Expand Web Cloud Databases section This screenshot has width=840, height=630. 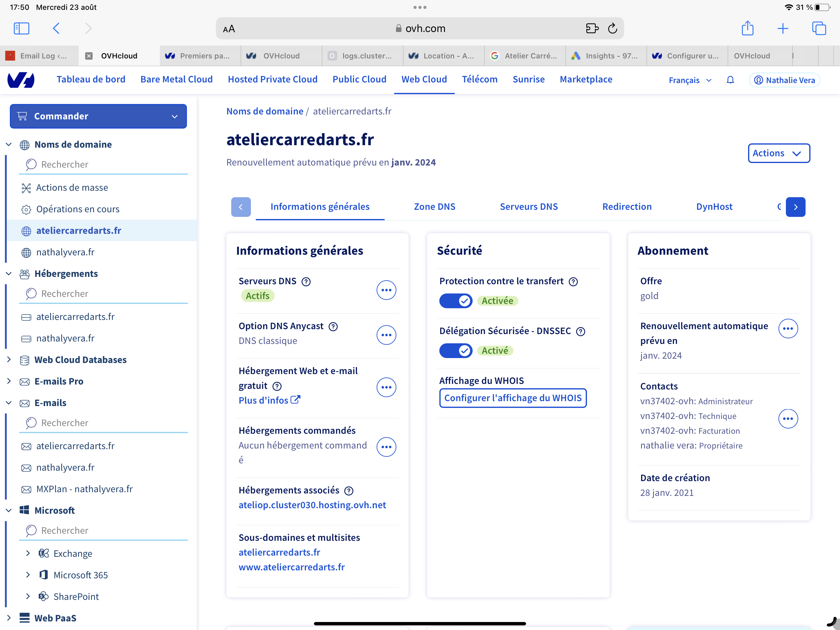[x=9, y=360]
